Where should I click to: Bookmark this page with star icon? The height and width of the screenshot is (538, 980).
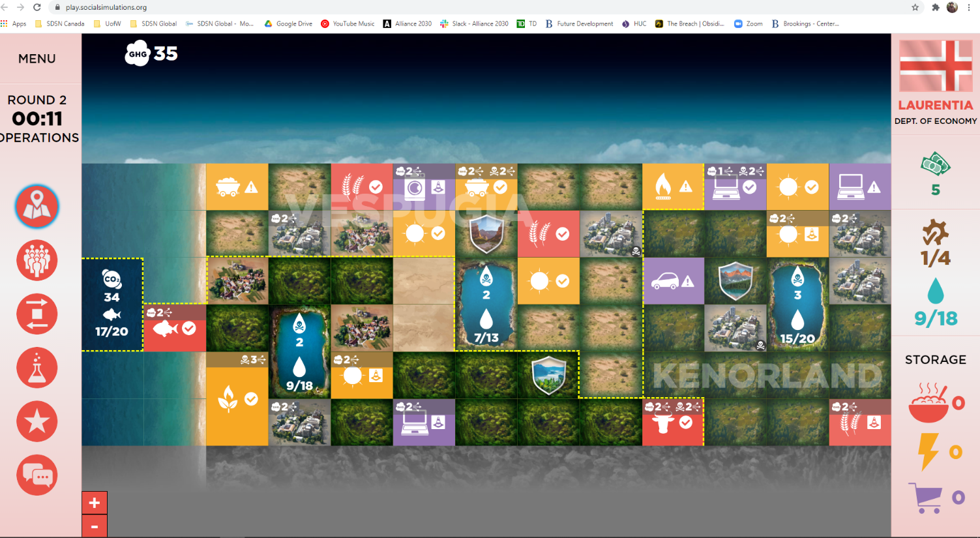[x=915, y=7]
